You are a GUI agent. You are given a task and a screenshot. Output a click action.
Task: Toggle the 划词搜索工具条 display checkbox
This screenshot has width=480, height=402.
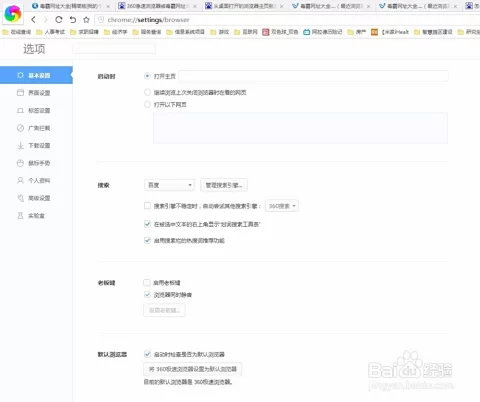(147, 224)
